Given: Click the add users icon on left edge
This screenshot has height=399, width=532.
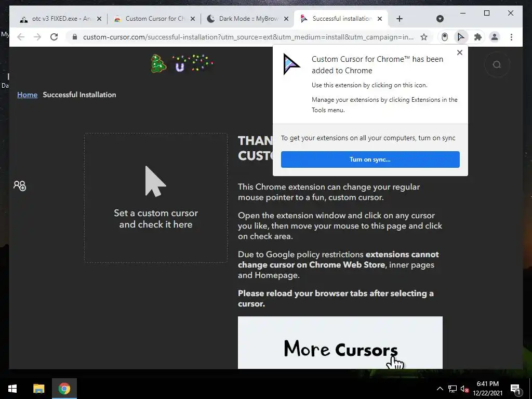Looking at the screenshot, I should pos(20,185).
